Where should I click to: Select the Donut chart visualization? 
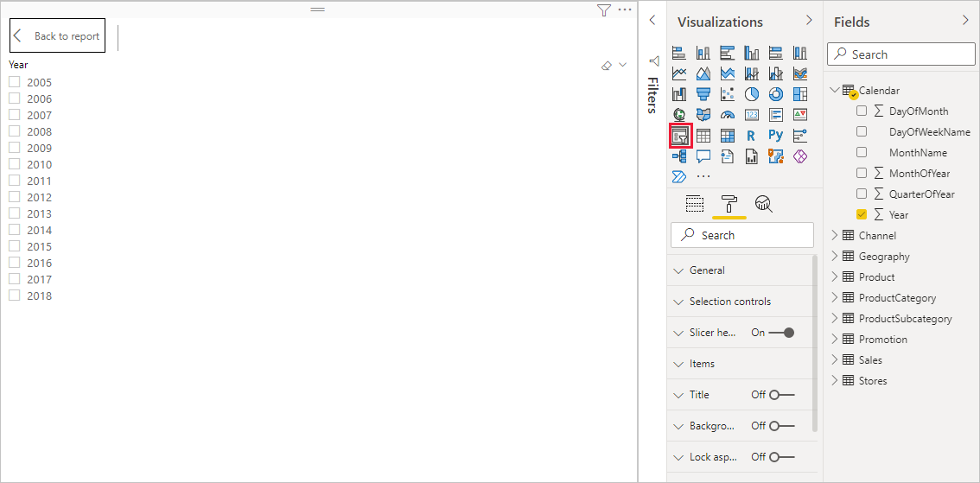point(776,94)
